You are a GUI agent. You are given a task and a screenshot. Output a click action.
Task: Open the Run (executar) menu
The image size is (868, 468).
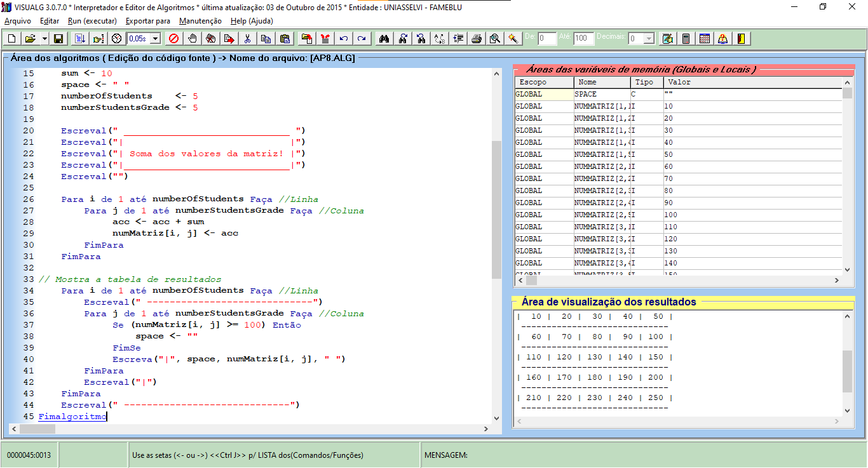[x=92, y=21]
